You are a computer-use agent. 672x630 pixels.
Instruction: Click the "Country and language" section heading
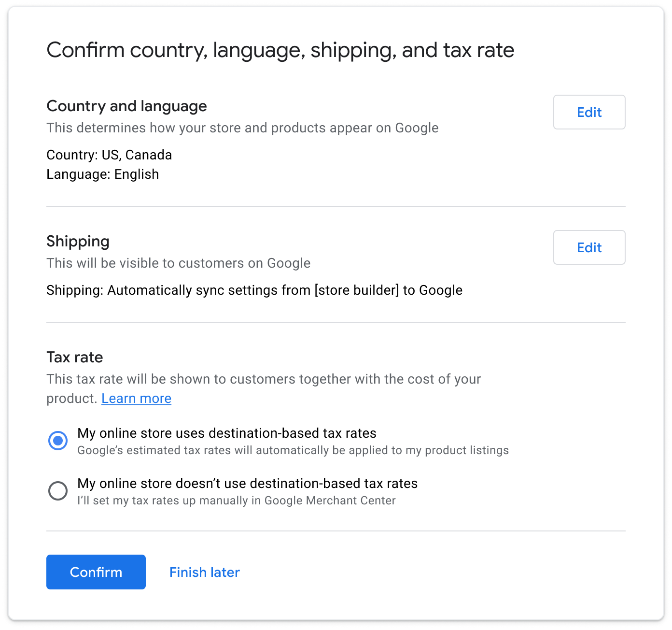tap(126, 106)
